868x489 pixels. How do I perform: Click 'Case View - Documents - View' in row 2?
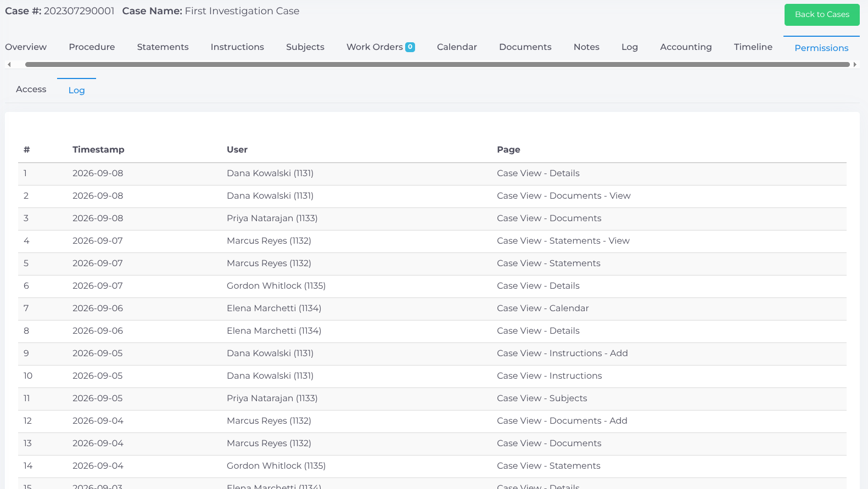[x=564, y=196]
